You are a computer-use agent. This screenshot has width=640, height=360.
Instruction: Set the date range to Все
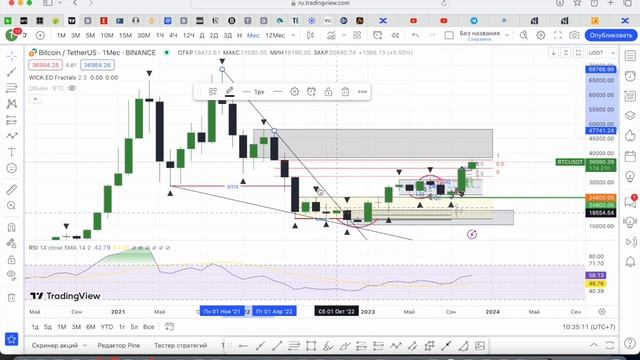(x=149, y=327)
